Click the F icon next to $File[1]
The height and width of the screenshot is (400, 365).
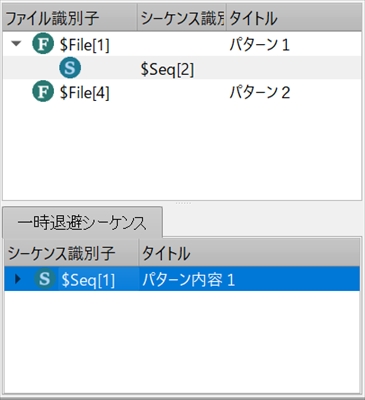pyautogui.click(x=43, y=44)
